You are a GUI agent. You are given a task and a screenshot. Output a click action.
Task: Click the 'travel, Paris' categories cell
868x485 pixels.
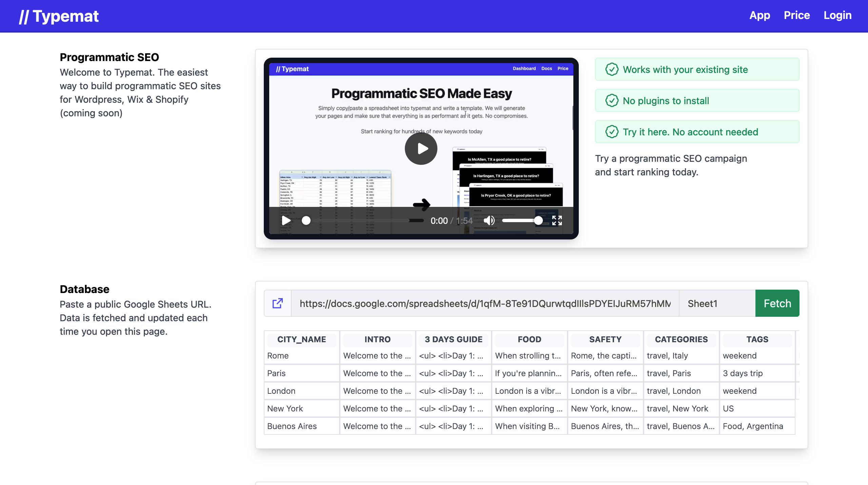coord(681,373)
